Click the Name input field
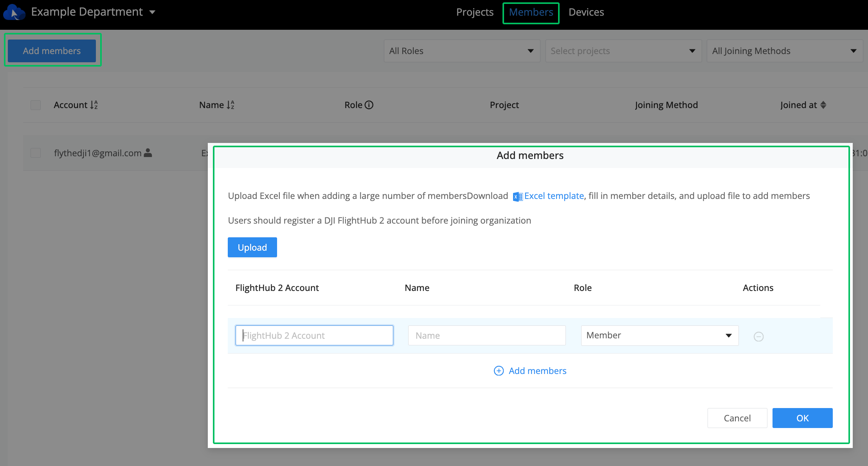The image size is (868, 466). coord(487,335)
